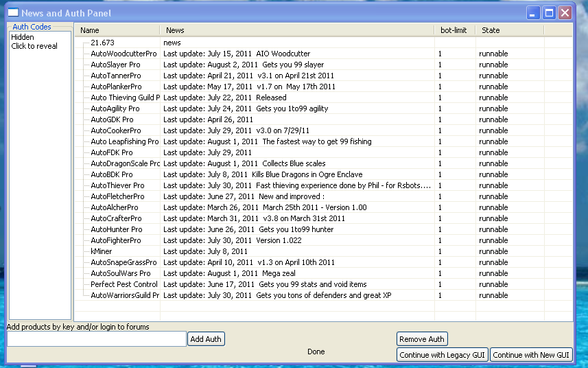Select the AutoThiever Pro entry

(x=118, y=185)
